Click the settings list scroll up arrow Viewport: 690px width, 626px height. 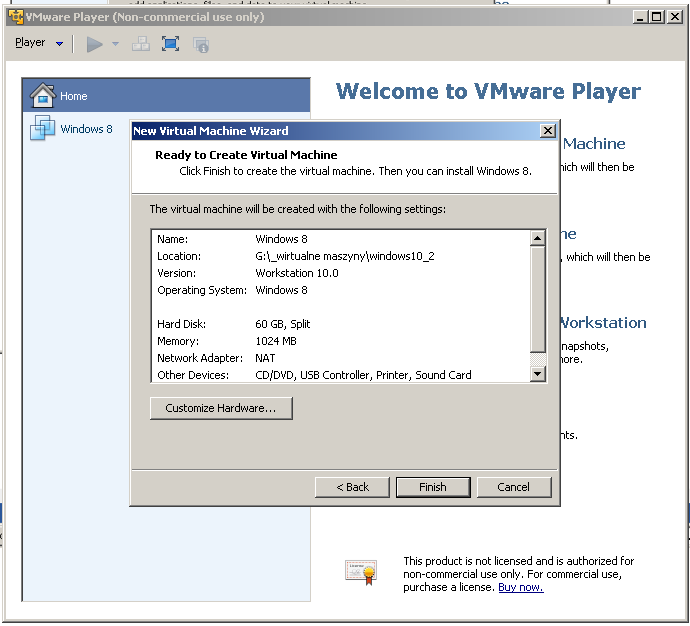(x=537, y=238)
